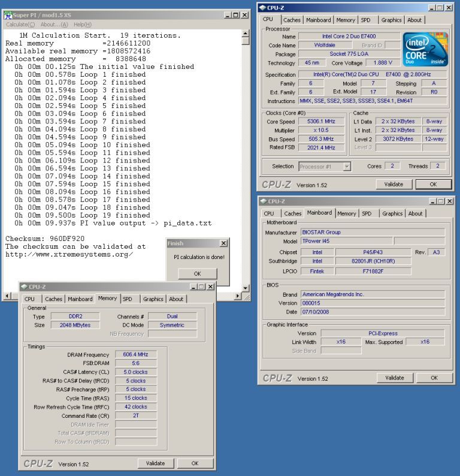This screenshot has height=476, width=460.
Task: Switch to Graphics tab in top CPU-Z window
Action: click(391, 20)
